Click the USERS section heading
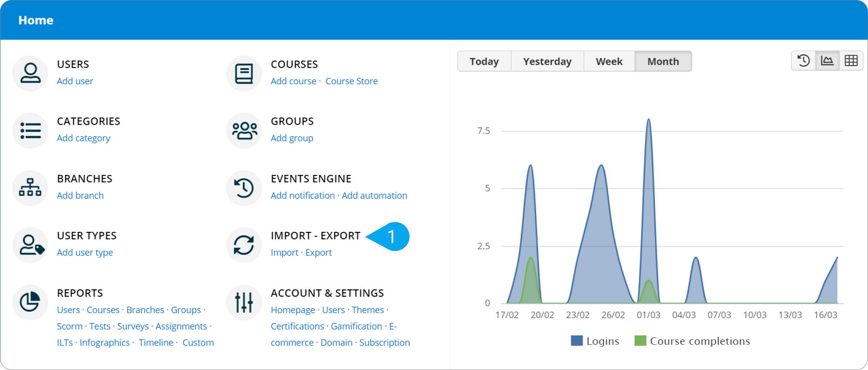 pyautogui.click(x=73, y=64)
